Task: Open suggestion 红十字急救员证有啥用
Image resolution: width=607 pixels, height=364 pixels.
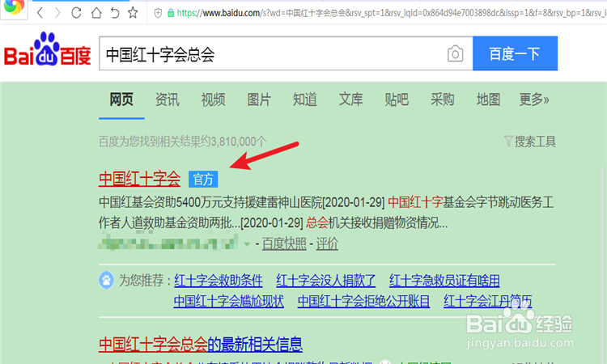Action: point(444,281)
